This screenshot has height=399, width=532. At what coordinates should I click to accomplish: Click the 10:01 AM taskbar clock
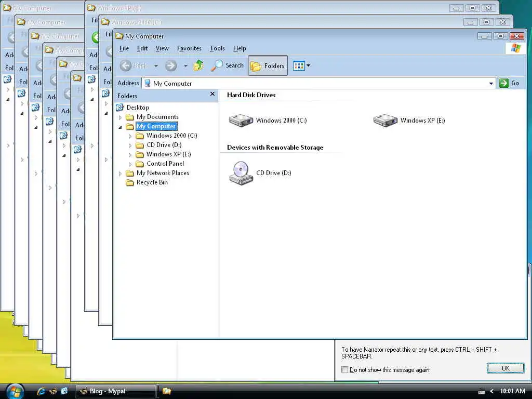[513, 391]
